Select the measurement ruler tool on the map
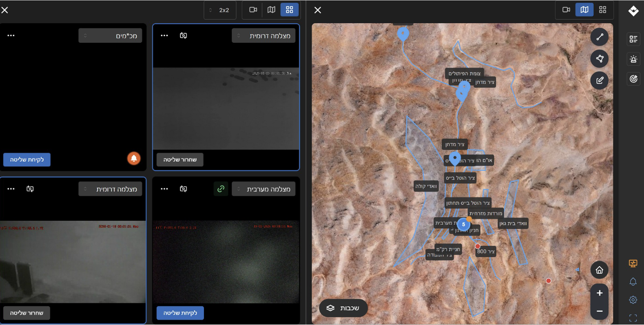The height and width of the screenshot is (325, 644). point(599,37)
